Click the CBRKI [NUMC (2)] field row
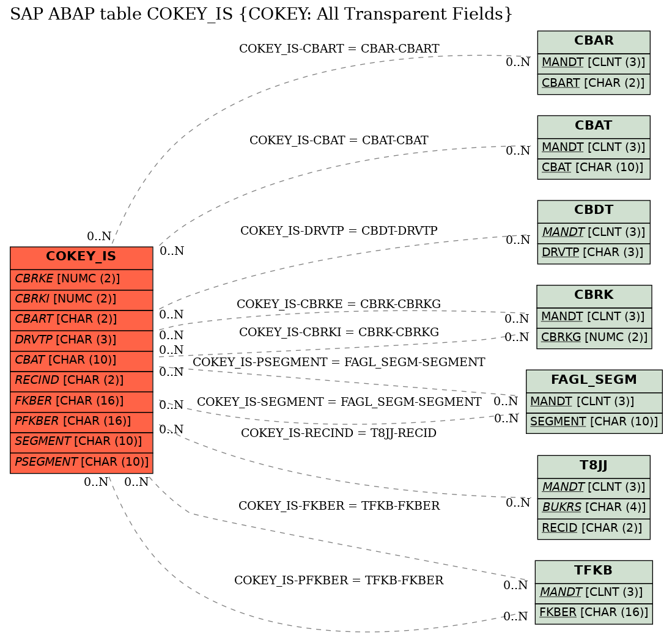The height and width of the screenshot is (635, 672). pyautogui.click(x=81, y=300)
